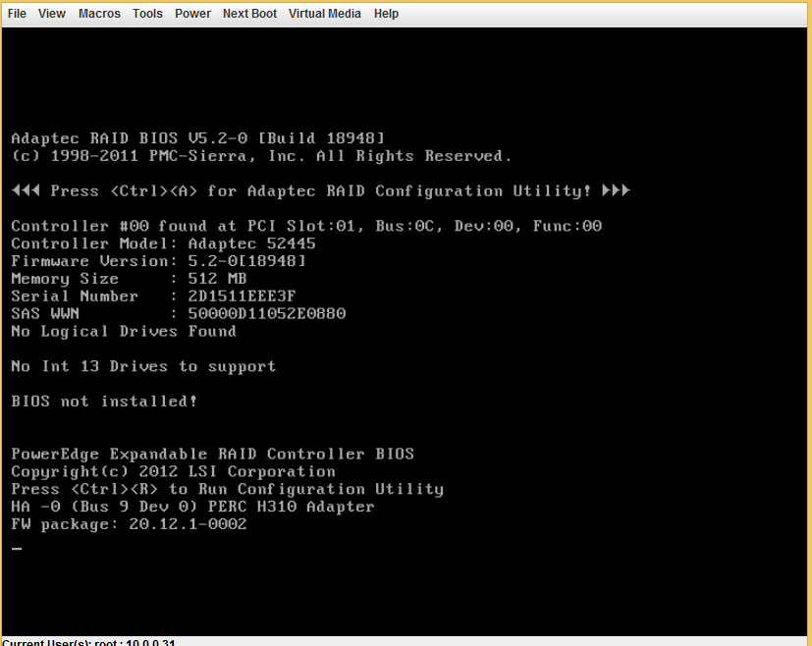Viewport: 812px width, 646px height.
Task: Open the File menu
Action: (x=17, y=14)
